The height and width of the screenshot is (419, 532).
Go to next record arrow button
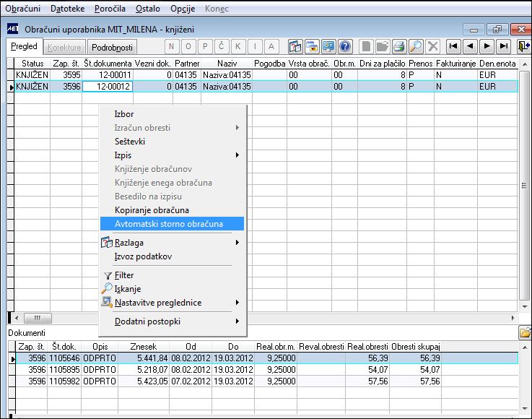[487, 46]
